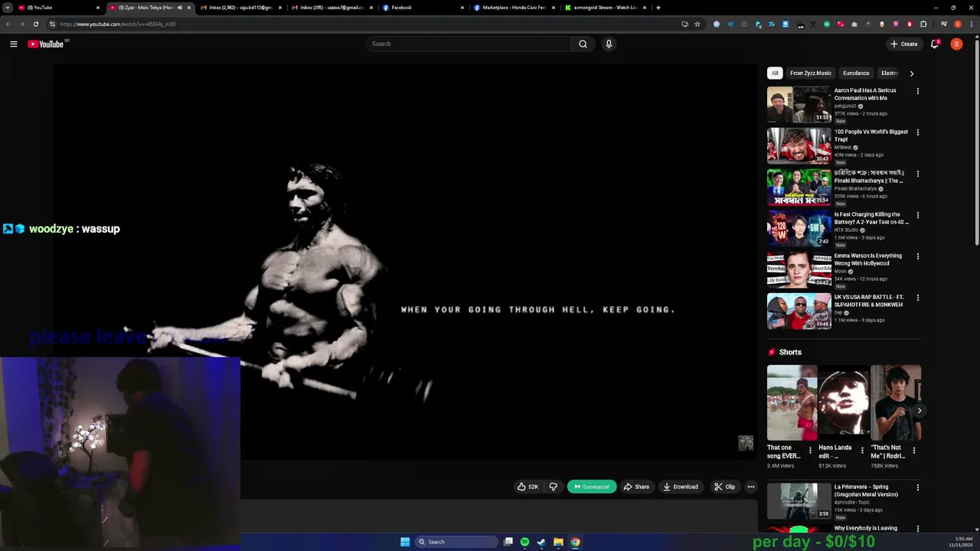
Task: Clip the video
Action: pos(724,487)
